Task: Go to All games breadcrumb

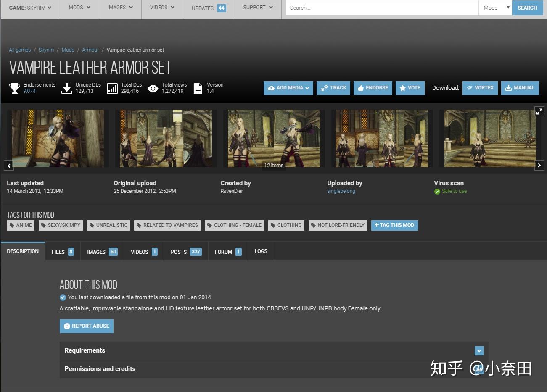Action: pyautogui.click(x=20, y=50)
